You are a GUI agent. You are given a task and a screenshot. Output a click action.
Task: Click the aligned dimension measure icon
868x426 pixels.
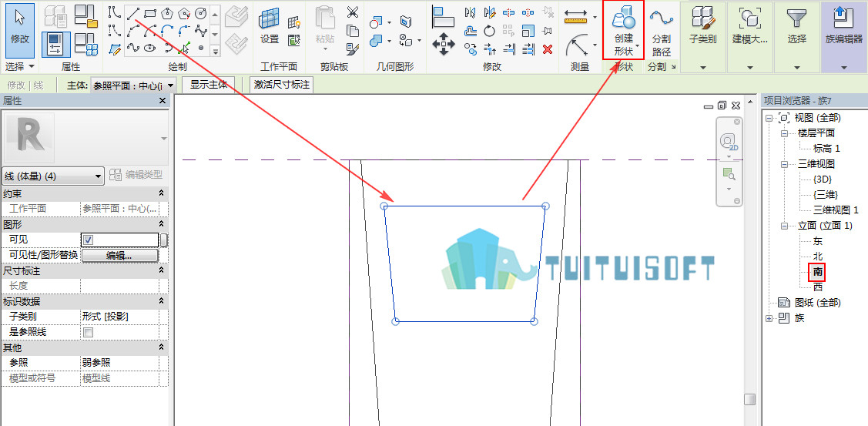(x=576, y=17)
